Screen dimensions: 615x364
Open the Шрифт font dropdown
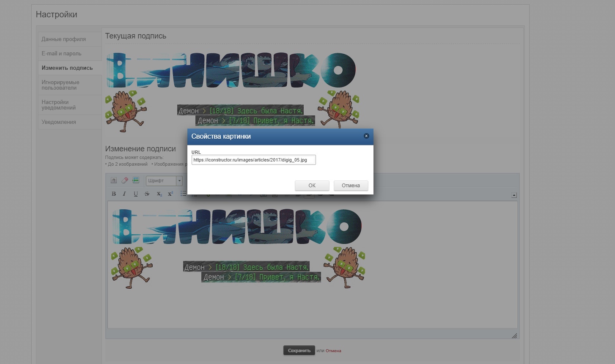pos(164,181)
